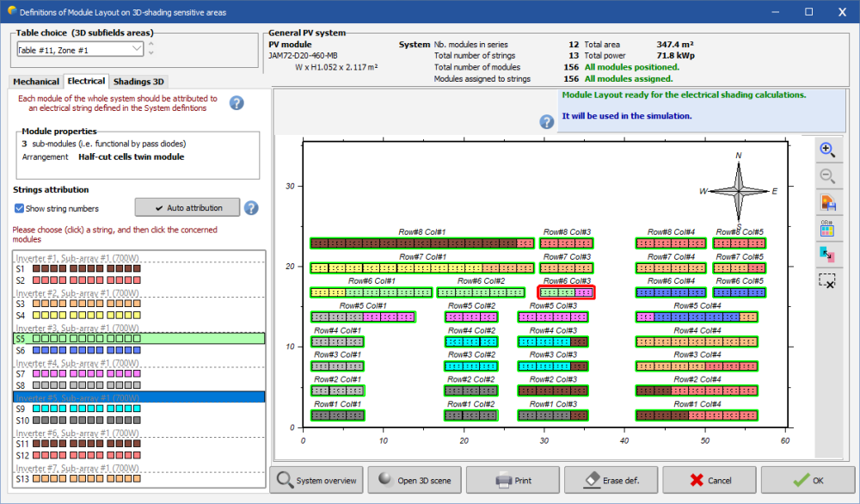
Task: Click the zoom out magnifier icon
Action: click(827, 176)
